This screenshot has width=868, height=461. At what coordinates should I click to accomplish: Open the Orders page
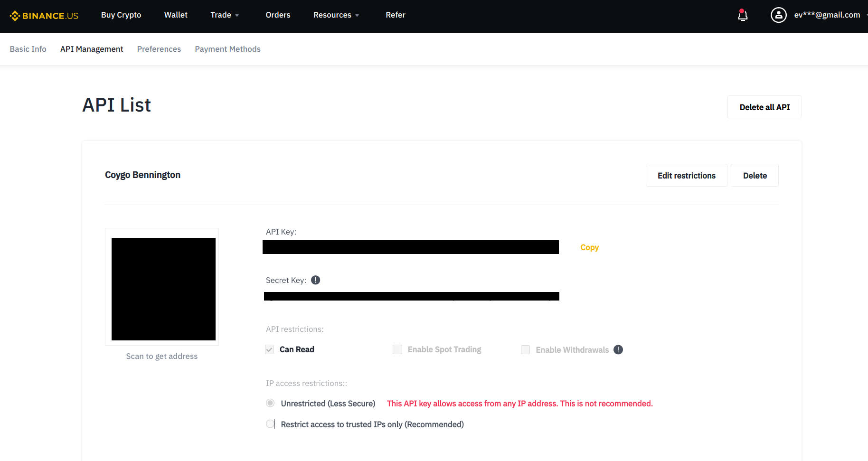(x=278, y=15)
